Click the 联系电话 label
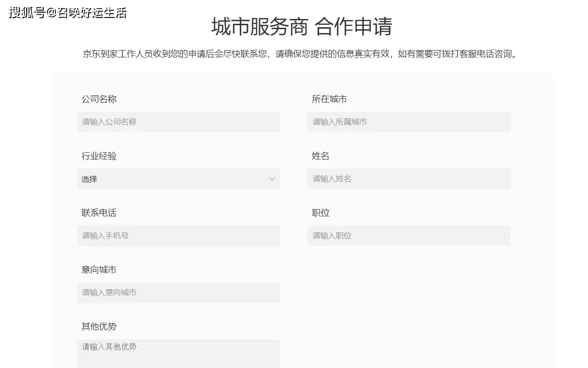Image resolution: width=588 pixels, height=368 pixels. tap(99, 213)
